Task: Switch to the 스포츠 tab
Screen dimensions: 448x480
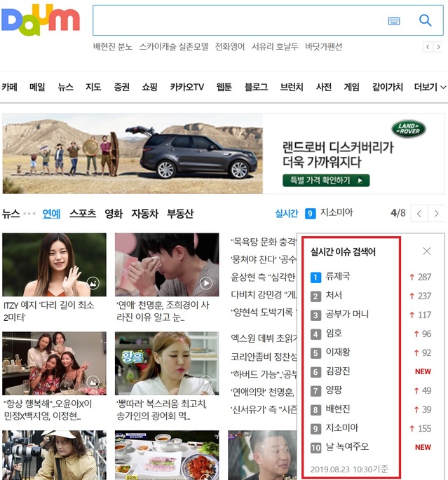Action: (83, 213)
